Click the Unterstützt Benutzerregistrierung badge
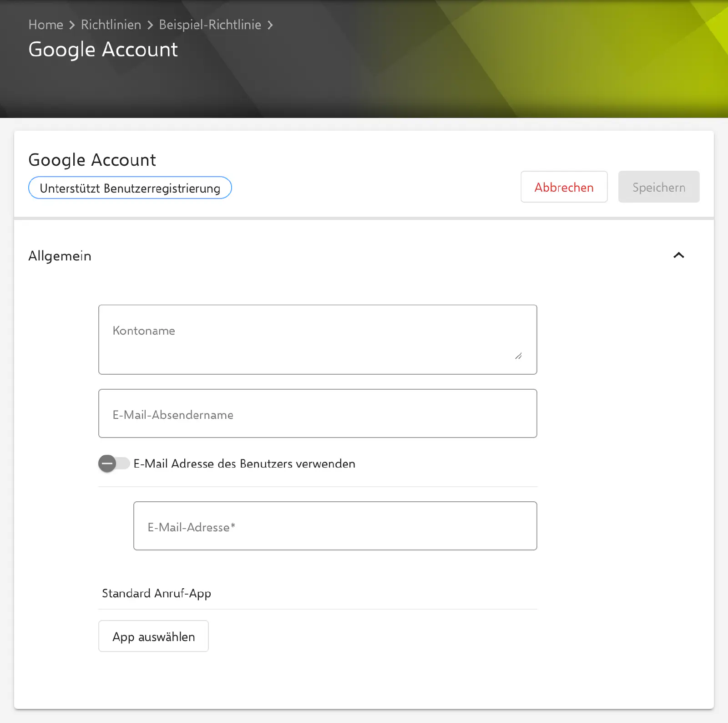728x723 pixels. (130, 188)
